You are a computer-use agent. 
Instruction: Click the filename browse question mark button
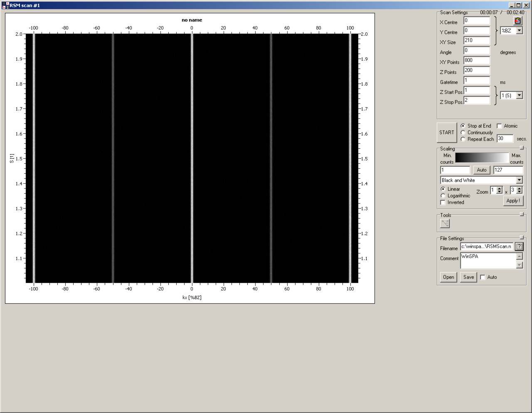point(519,246)
